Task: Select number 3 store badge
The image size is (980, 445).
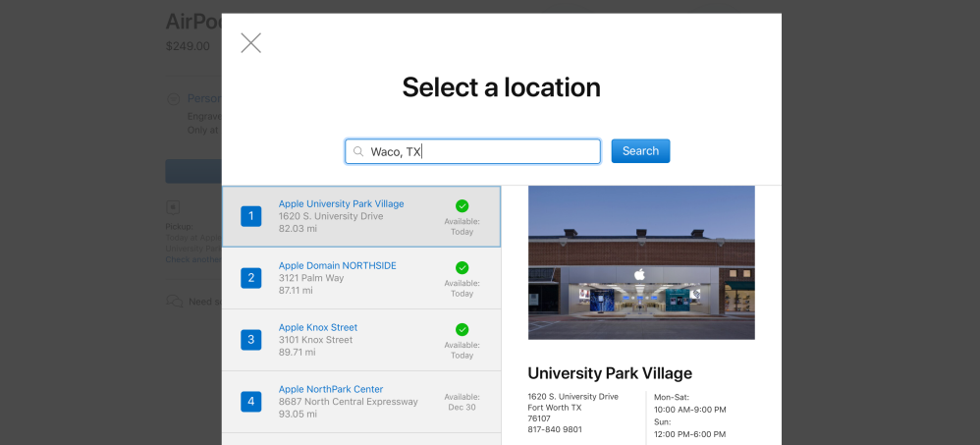Action: click(x=251, y=340)
